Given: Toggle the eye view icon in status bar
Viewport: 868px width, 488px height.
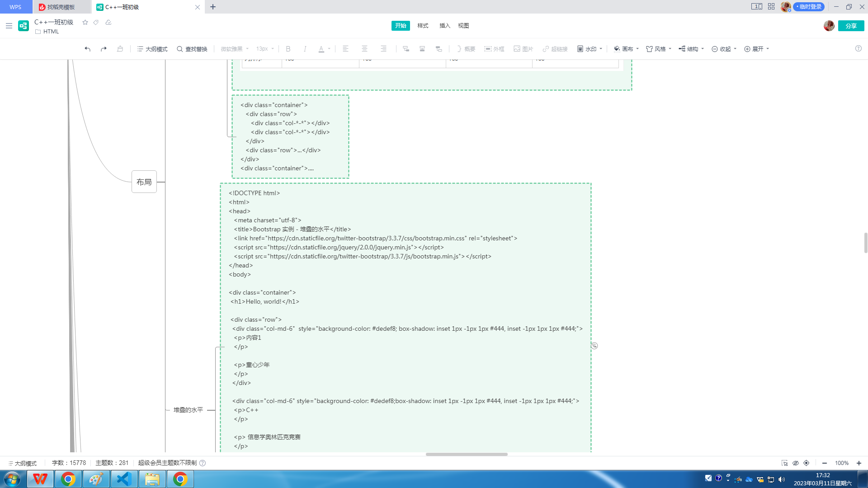Looking at the screenshot, I should [x=796, y=463].
